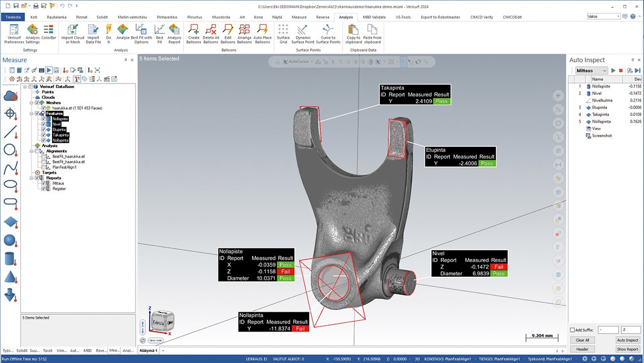Collapse the Features tree node
The width and height of the screenshot is (644, 363).
click(x=31, y=113)
